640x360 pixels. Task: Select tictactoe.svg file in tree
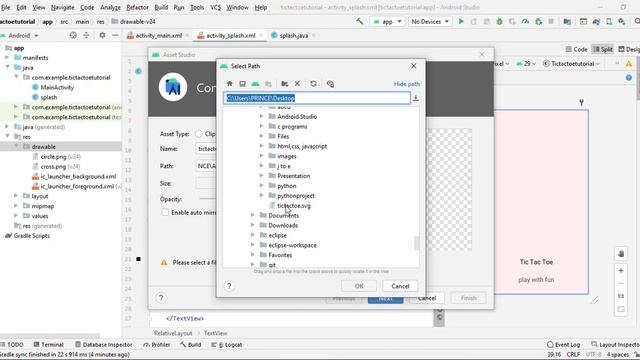click(294, 205)
